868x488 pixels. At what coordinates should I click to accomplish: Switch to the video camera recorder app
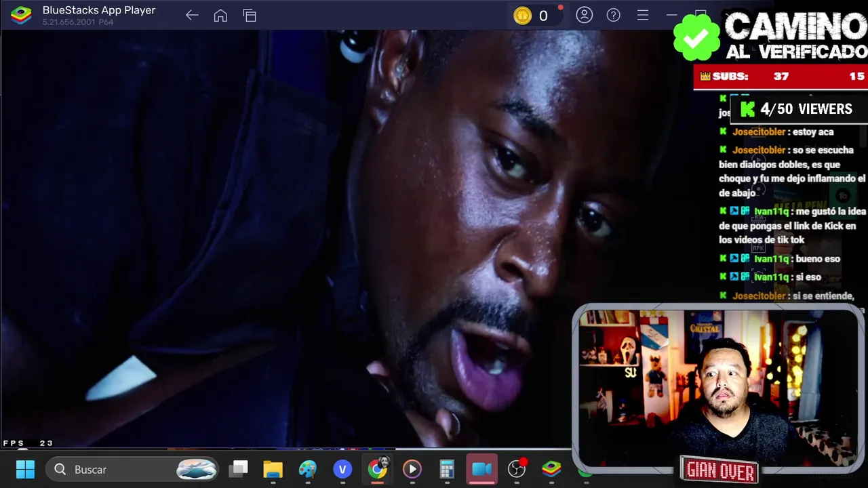tap(481, 469)
